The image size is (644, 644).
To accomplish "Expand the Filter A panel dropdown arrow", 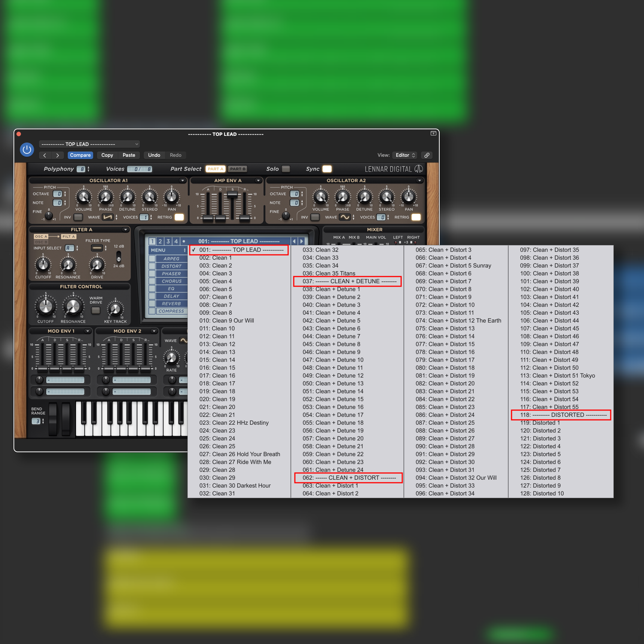I will [x=126, y=229].
